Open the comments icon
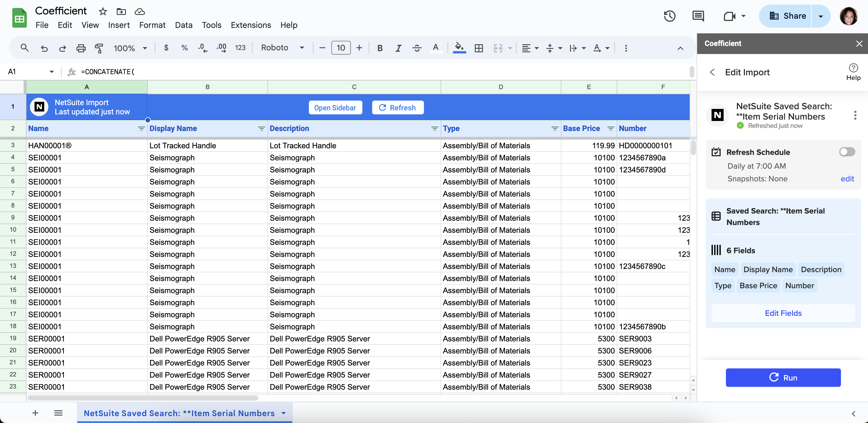This screenshot has width=868, height=423. [x=698, y=16]
